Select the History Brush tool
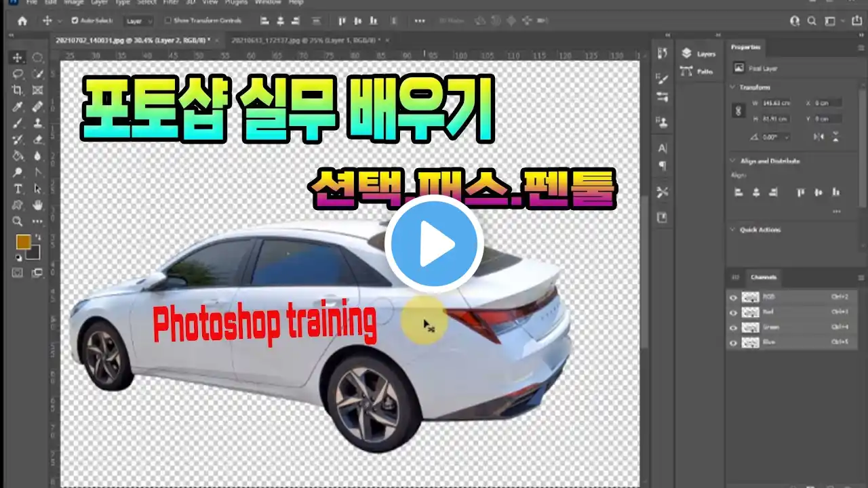Screen dimensions: 868x488 click(x=18, y=140)
